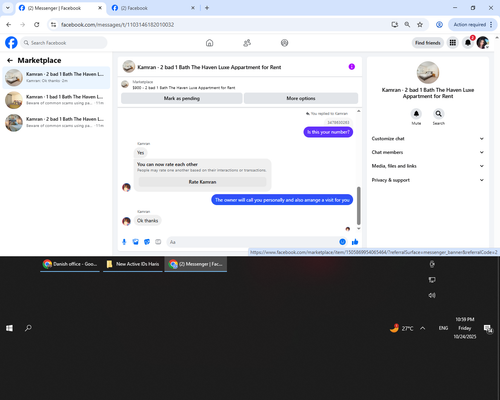
Task: Choose a sticker icon in composer
Action: coord(147,242)
